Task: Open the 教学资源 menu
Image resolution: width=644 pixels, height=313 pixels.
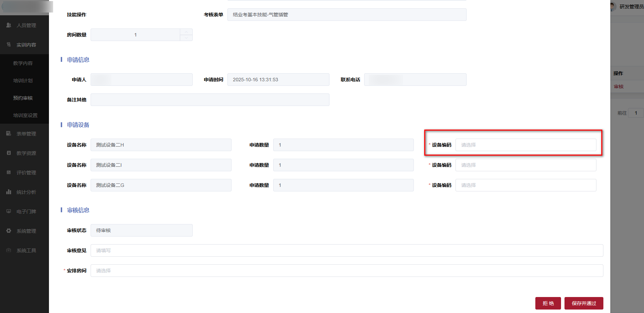Action: tap(24, 153)
